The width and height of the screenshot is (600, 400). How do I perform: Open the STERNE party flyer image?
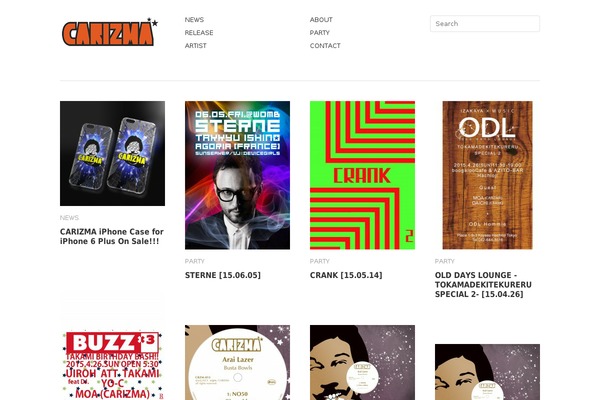(237, 175)
